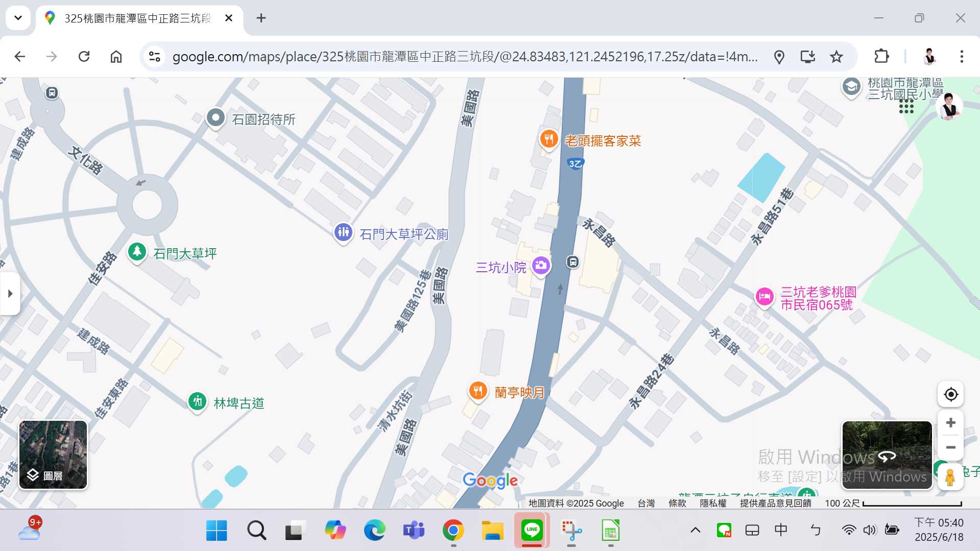The height and width of the screenshot is (551, 980).
Task: Open Chrome's three-dot menu
Action: pos(962,56)
